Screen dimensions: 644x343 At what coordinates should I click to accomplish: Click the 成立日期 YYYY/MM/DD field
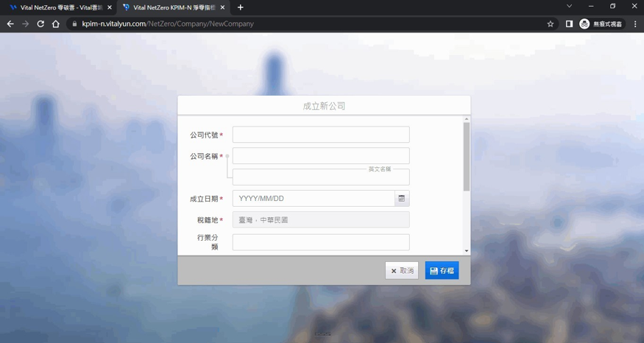[314, 199]
